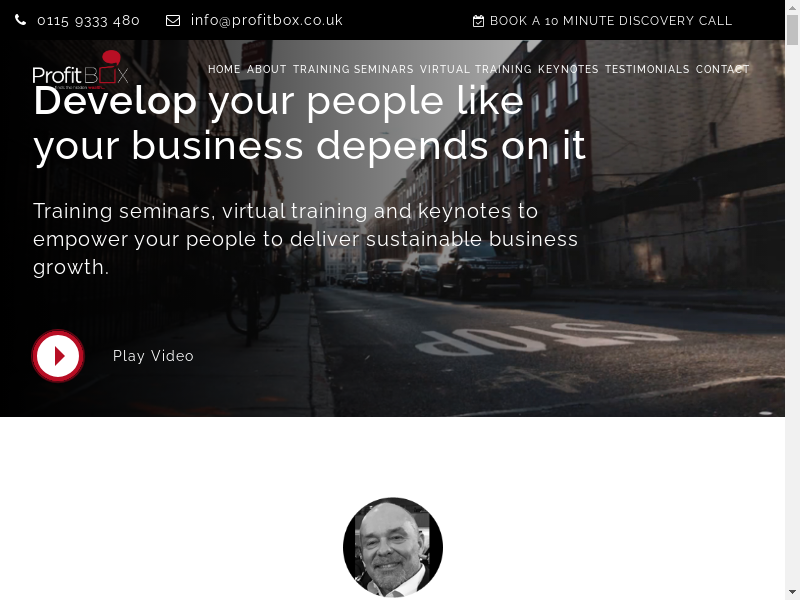View the TESTIMONIALS page
This screenshot has height=600, width=800.
coord(647,69)
